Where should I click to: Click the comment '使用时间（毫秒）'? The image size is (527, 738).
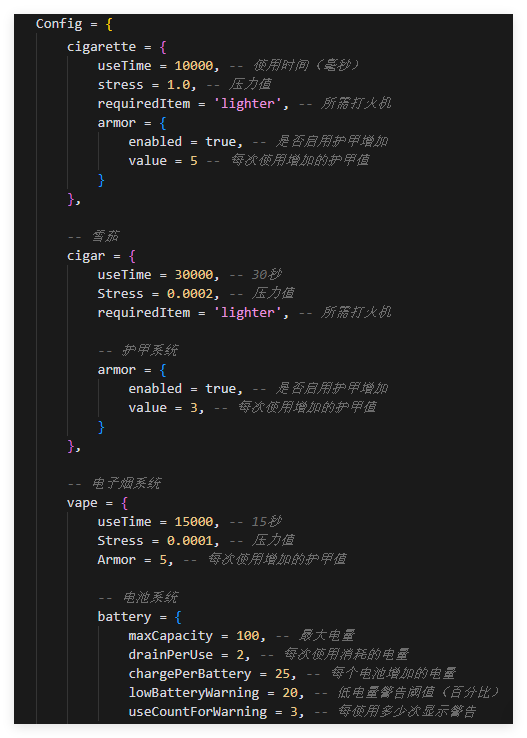click(306, 65)
